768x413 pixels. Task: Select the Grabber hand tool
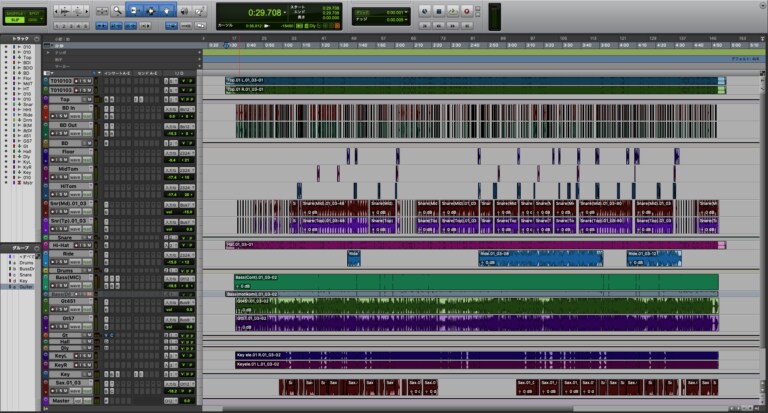(x=167, y=11)
